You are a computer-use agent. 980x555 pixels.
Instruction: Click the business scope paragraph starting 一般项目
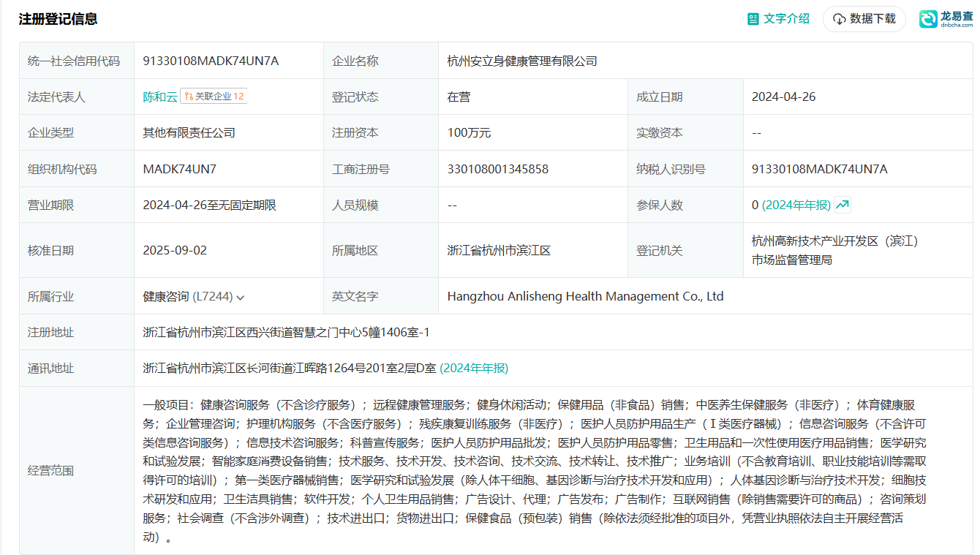coord(535,470)
